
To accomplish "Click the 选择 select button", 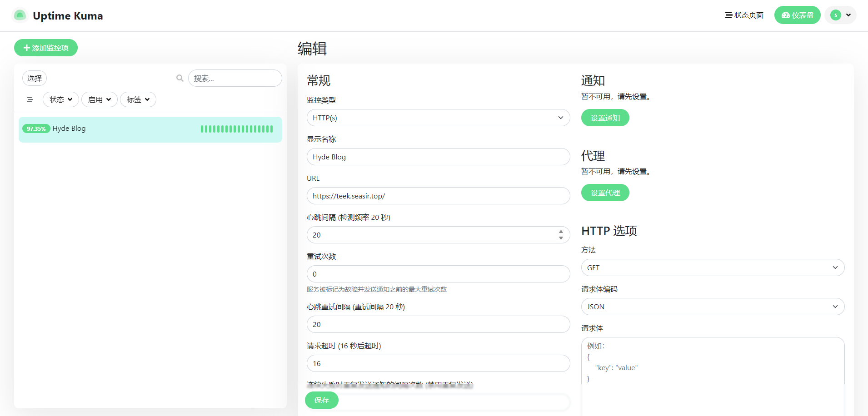I will [35, 78].
